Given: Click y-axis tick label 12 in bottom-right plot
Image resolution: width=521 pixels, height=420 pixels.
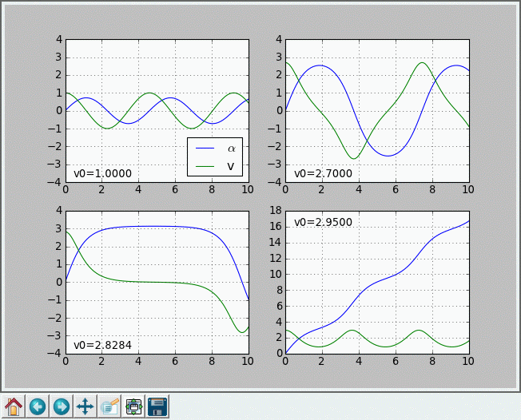Looking at the screenshot, I should click(275, 259).
